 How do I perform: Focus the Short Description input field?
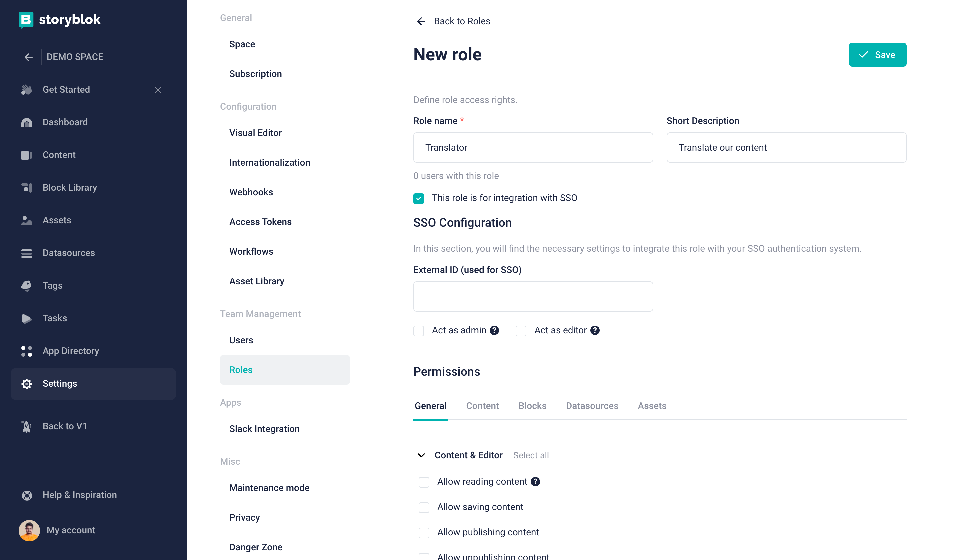pyautogui.click(x=786, y=147)
